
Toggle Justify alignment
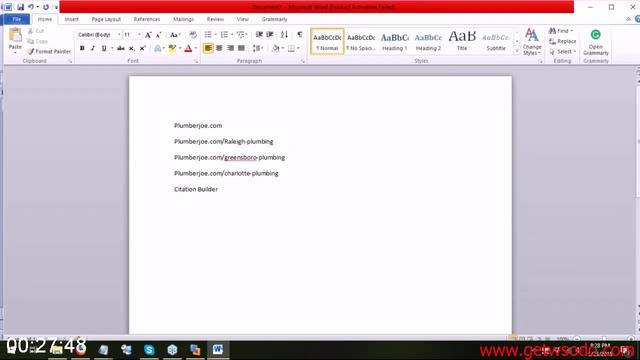click(241, 49)
